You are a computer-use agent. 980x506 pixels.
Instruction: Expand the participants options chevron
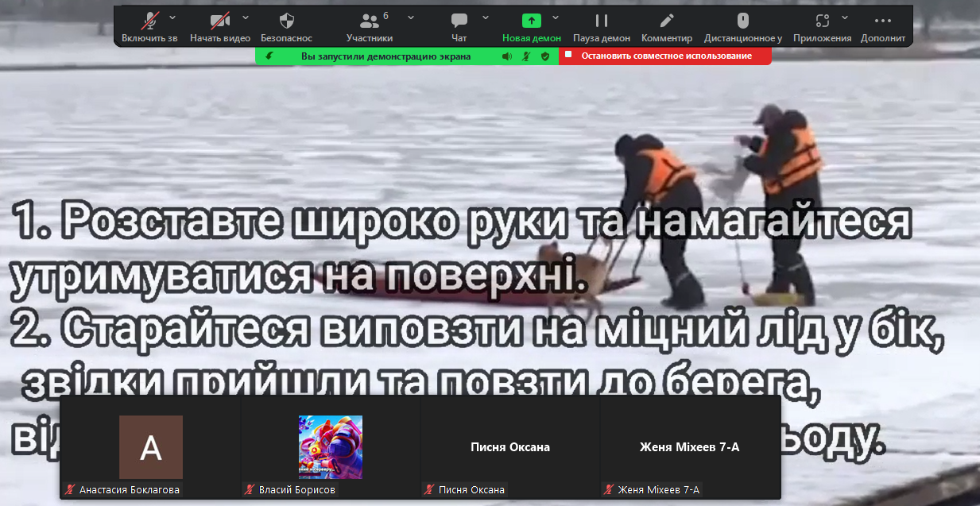coord(411,17)
